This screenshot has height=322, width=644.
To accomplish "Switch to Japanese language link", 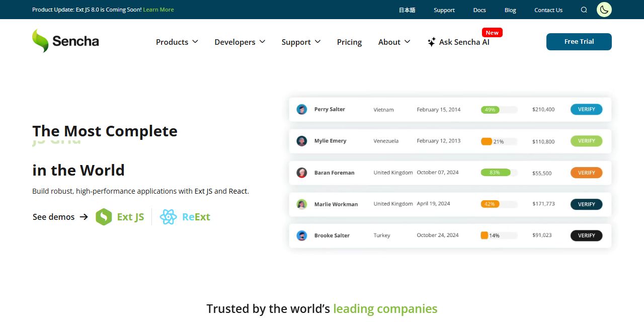I will click(407, 10).
